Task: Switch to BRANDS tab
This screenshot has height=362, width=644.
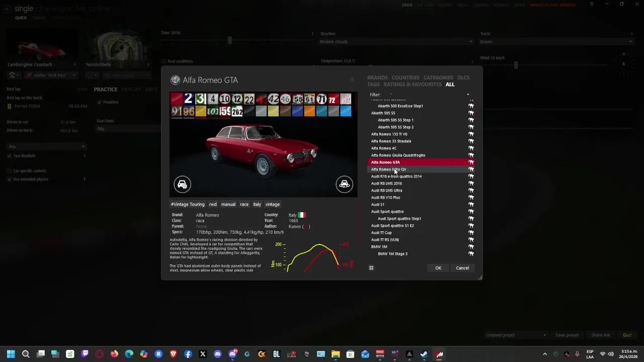Action: 377,78
